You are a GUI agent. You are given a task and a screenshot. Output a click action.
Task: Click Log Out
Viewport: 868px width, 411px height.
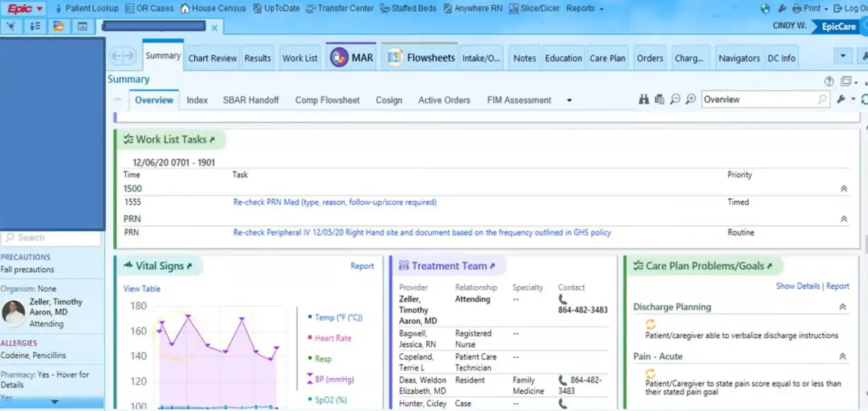pos(850,9)
